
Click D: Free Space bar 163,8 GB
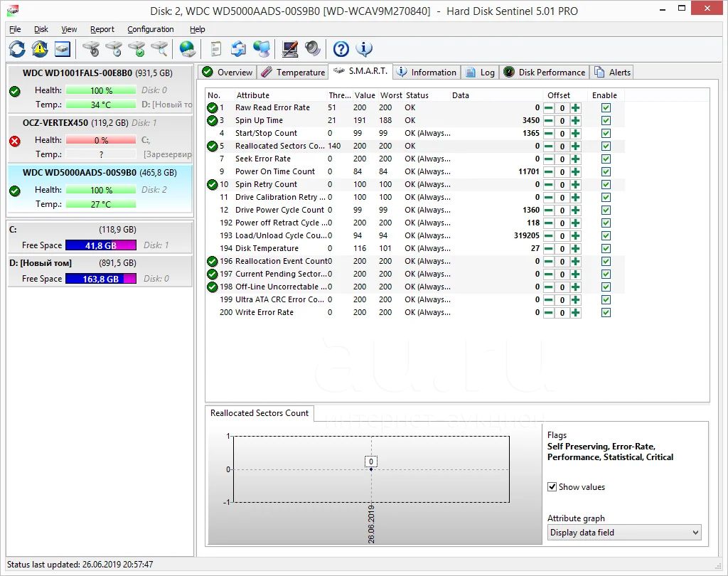click(101, 279)
